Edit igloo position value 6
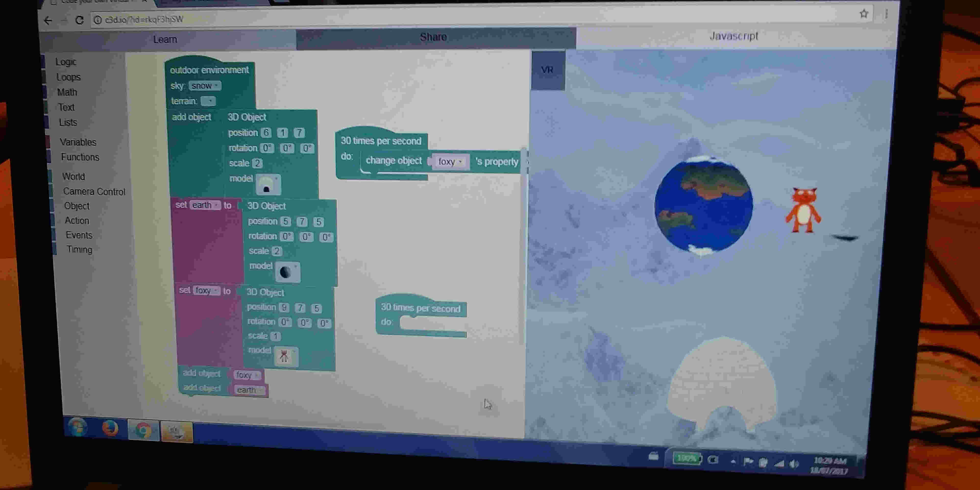The height and width of the screenshot is (490, 980). click(266, 132)
